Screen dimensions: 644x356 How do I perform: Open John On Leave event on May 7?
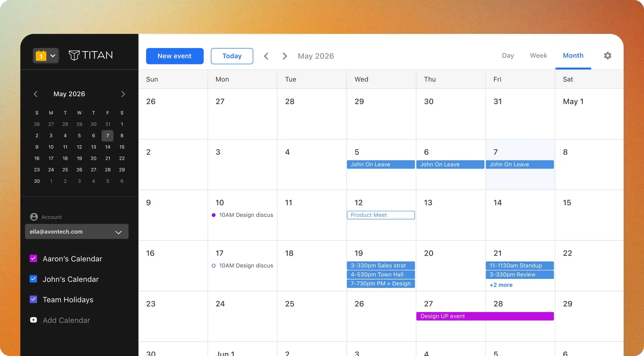tap(520, 164)
